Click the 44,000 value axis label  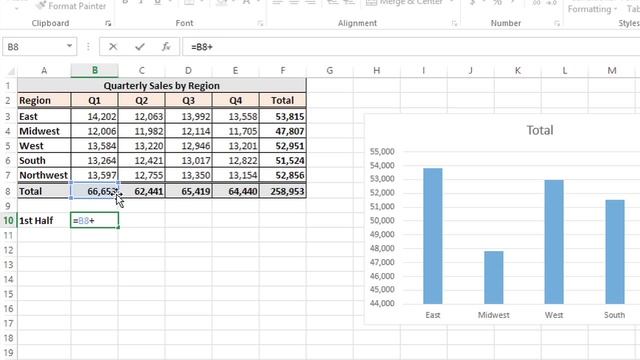pos(382,303)
